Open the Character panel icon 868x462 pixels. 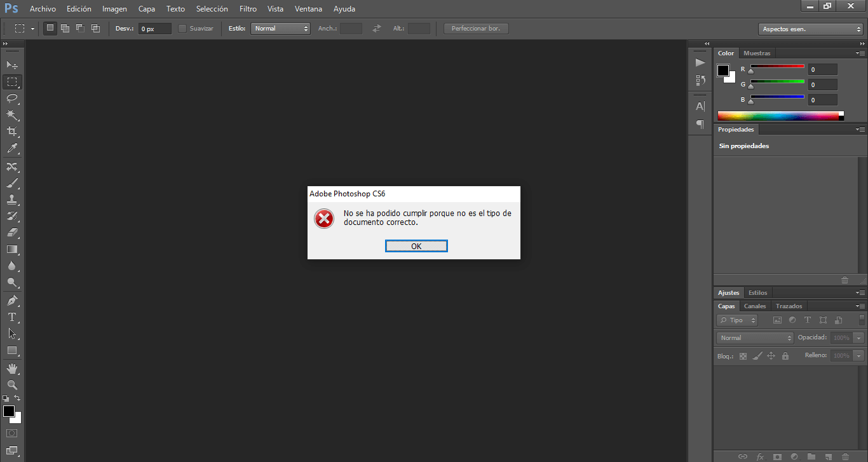pyautogui.click(x=700, y=106)
